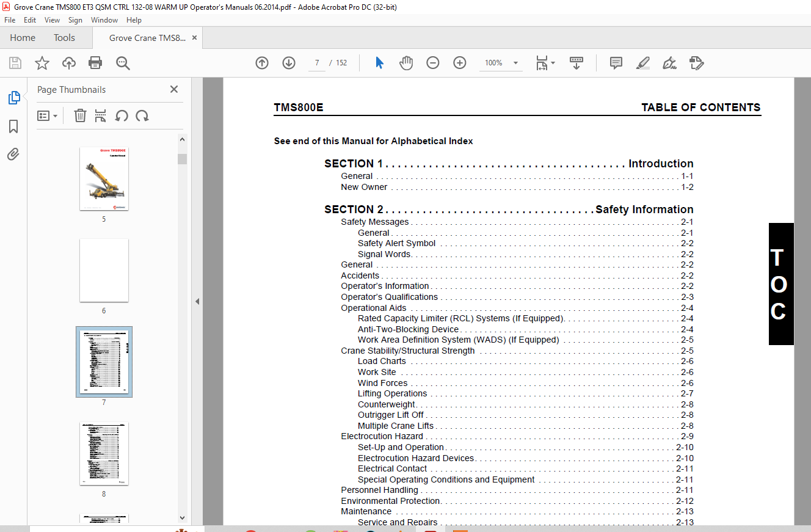Click the stamp tool icon

click(x=697, y=63)
